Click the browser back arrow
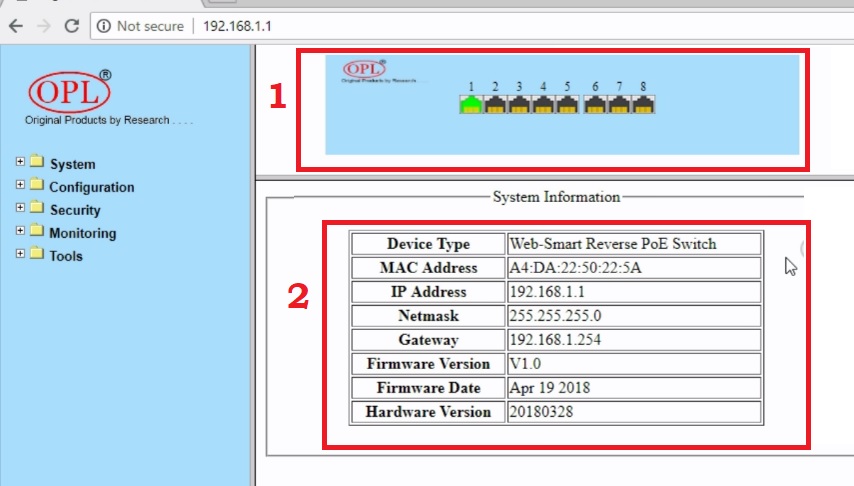 click(x=15, y=26)
